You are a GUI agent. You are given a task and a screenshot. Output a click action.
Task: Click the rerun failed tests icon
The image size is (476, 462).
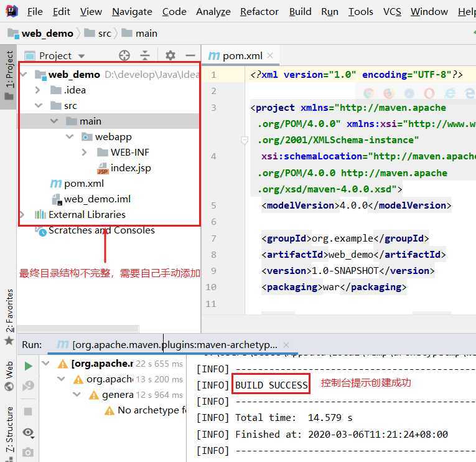pos(28,385)
